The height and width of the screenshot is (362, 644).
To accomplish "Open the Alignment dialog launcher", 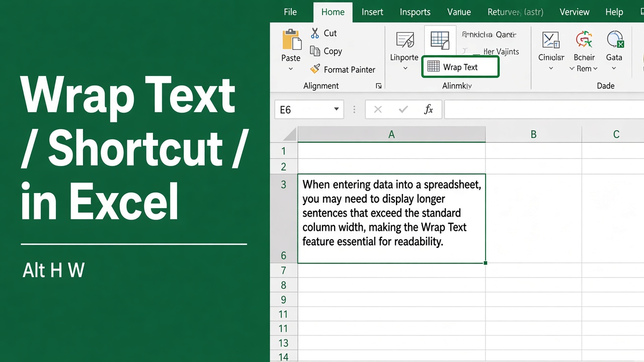I will point(379,86).
